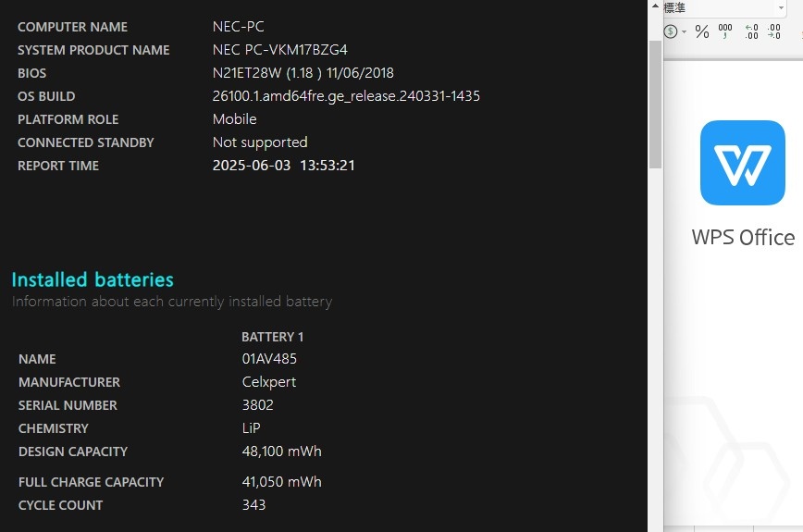Select BIOS value N21ET28W (1.18) 11/06/2018
The height and width of the screenshot is (532, 803).
(303, 73)
